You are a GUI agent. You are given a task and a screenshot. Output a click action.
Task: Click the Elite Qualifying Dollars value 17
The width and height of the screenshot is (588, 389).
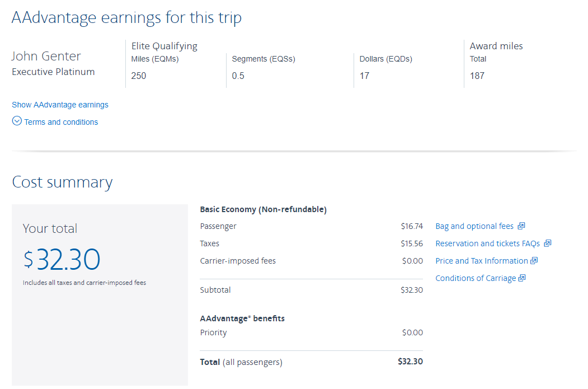[364, 76]
